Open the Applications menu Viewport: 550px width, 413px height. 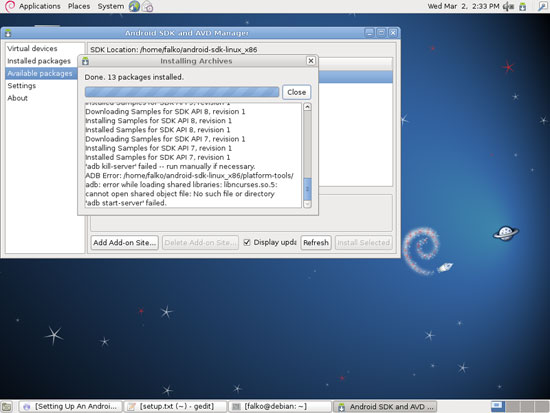[x=40, y=6]
